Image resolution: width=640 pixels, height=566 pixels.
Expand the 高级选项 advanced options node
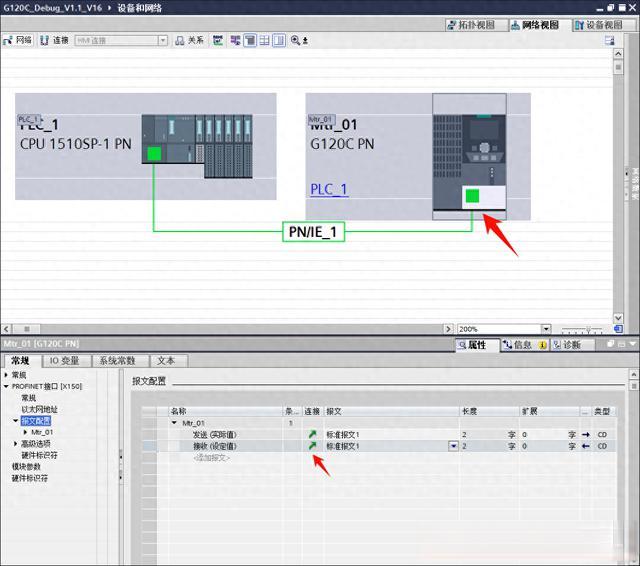pos(16,444)
